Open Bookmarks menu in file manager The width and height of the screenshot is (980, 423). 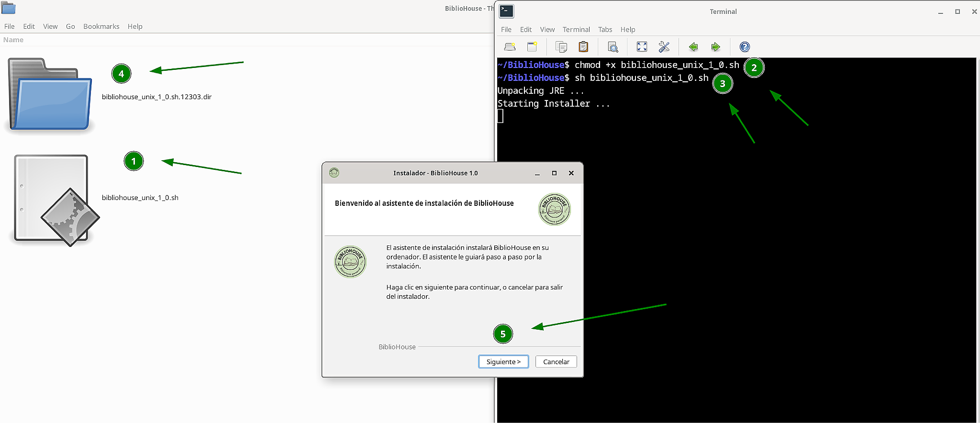pyautogui.click(x=101, y=26)
